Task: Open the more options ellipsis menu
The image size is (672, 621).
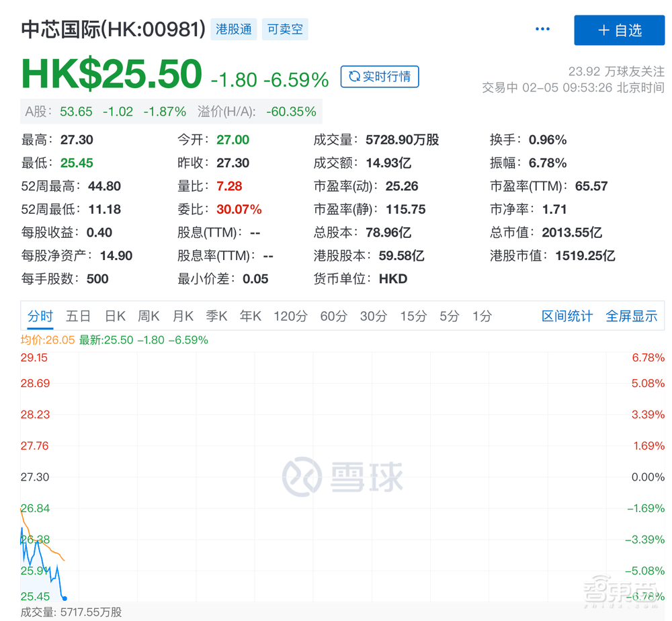Action: click(x=542, y=29)
